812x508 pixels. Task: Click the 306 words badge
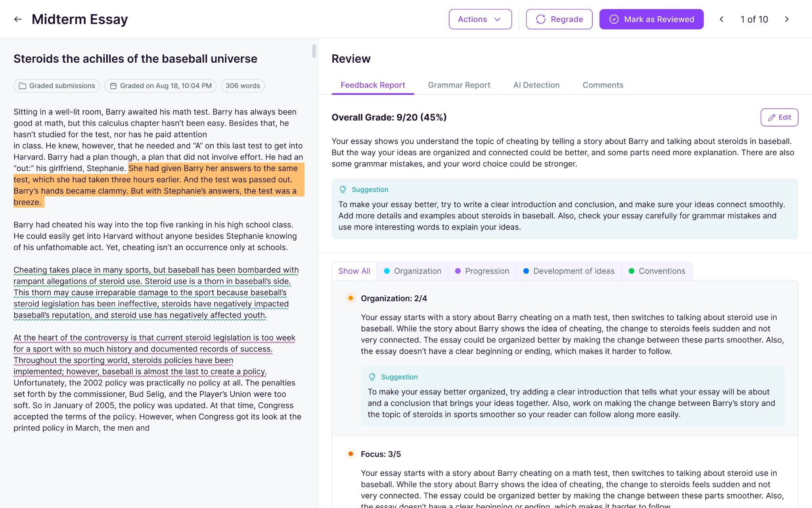(x=243, y=86)
